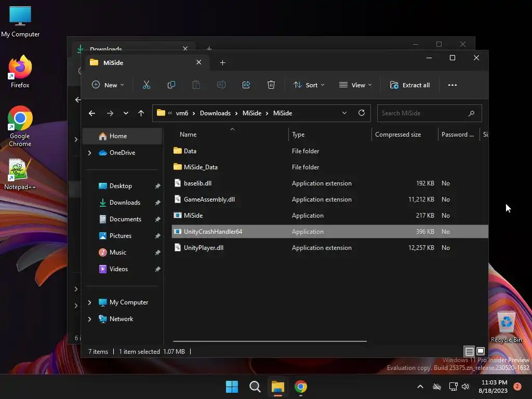This screenshot has height=399, width=532.
Task: Open recent locations chevron dropdown
Action: (x=126, y=113)
